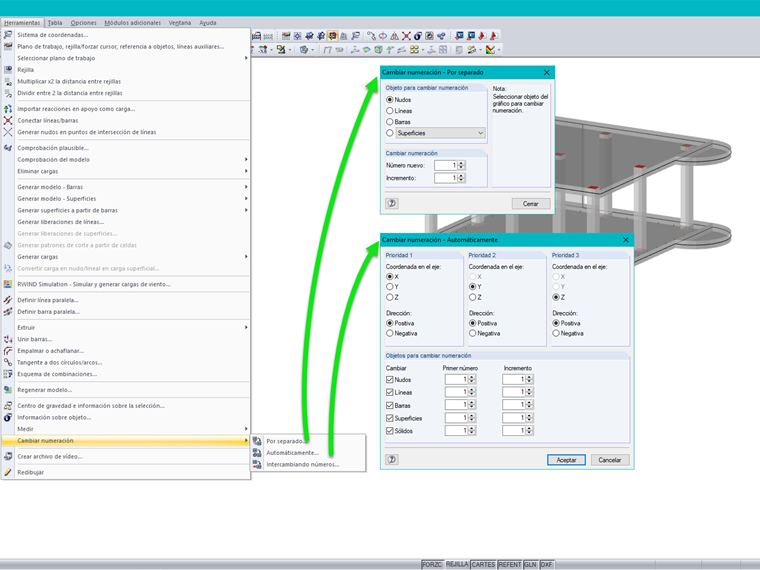760x570 pixels.
Task: Select Z axis under Prioridad 2
Action: tap(473, 297)
